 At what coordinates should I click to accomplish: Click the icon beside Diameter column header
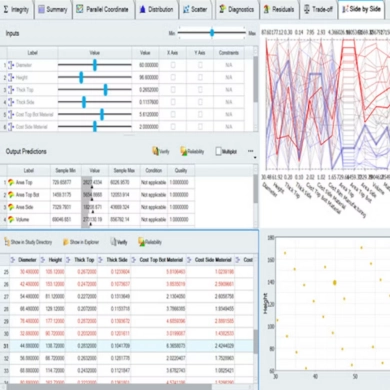coord(13,260)
